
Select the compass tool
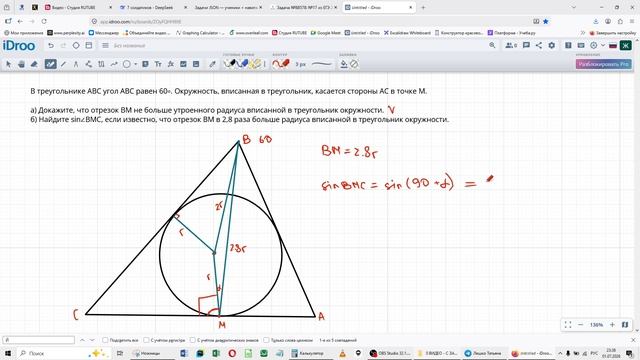click(x=76, y=64)
